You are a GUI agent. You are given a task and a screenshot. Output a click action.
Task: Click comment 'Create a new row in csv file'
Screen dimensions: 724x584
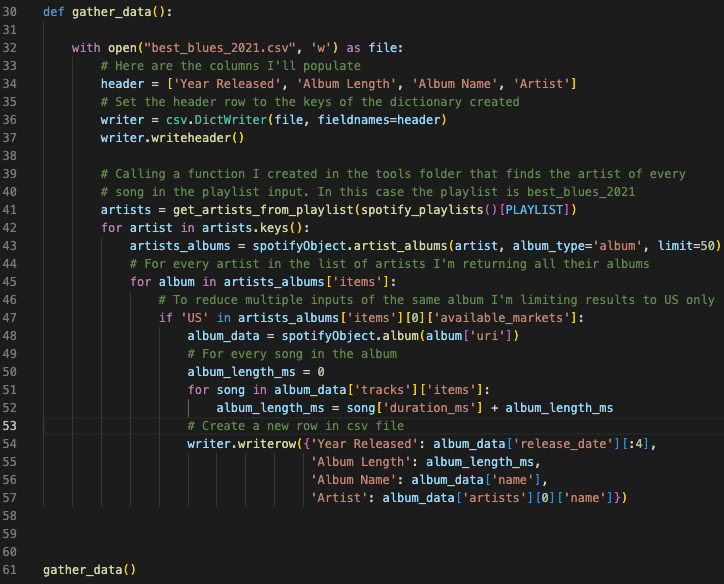296,426
